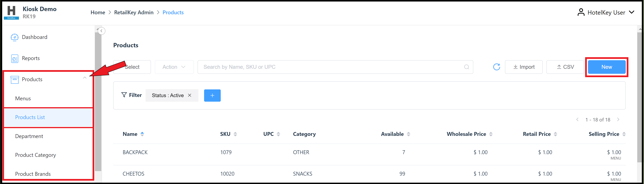Open search using the magnifier icon

point(467,67)
